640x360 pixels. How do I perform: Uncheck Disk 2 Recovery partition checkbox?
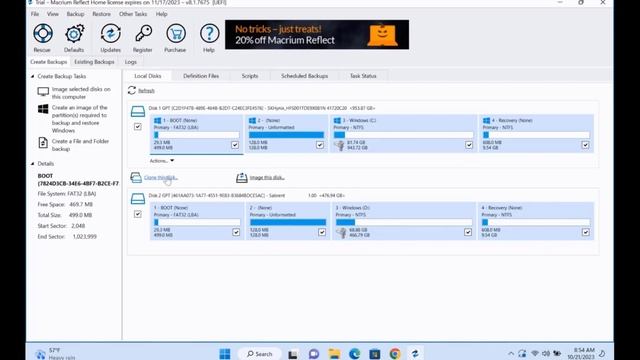tap(586, 232)
